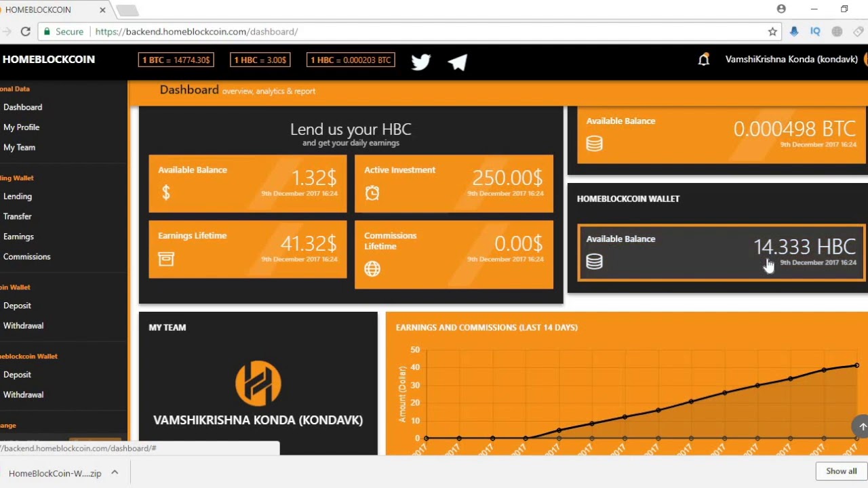Click the 0.00$ Commissions Lifetime value

[x=518, y=243]
